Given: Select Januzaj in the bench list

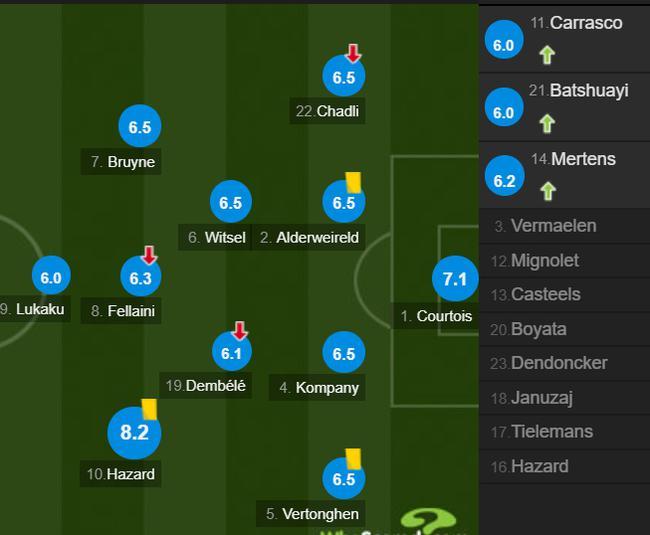Looking at the screenshot, I should 565,398.
